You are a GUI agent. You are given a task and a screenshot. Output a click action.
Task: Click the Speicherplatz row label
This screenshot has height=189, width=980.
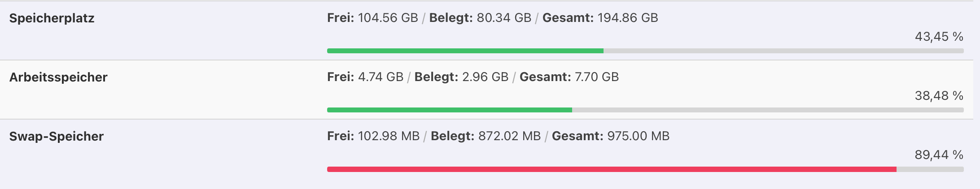pyautogui.click(x=52, y=18)
